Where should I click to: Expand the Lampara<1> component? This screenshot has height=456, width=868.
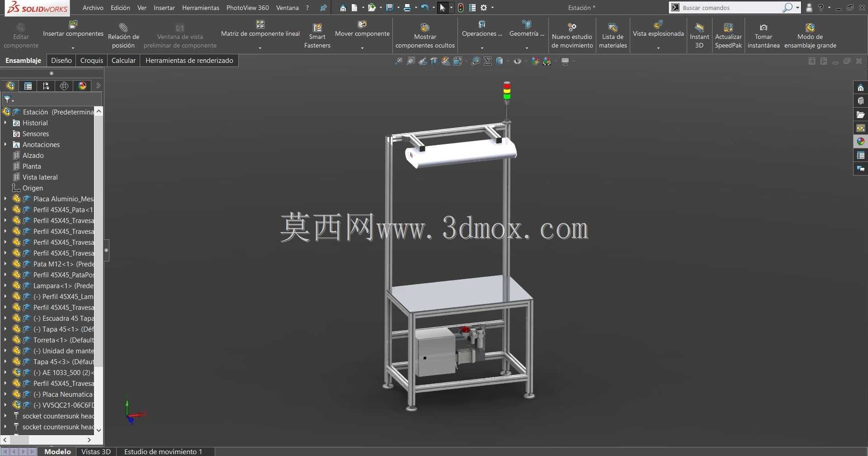coord(5,285)
